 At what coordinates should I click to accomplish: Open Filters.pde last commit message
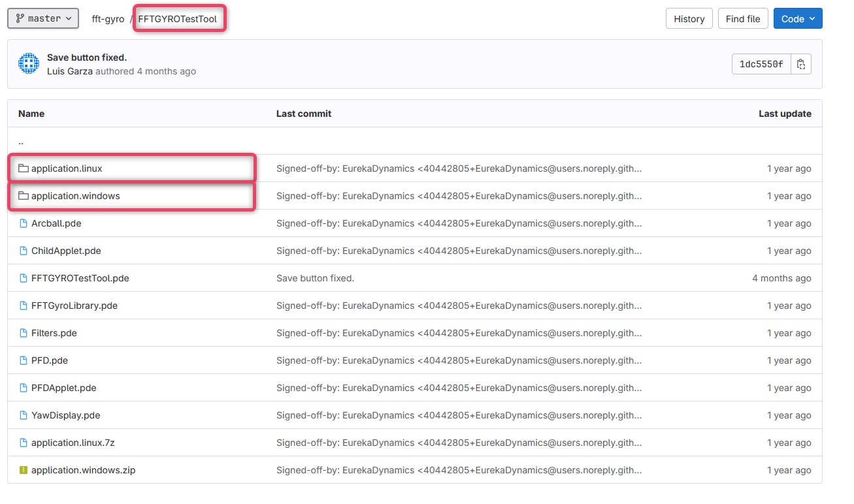pos(459,333)
